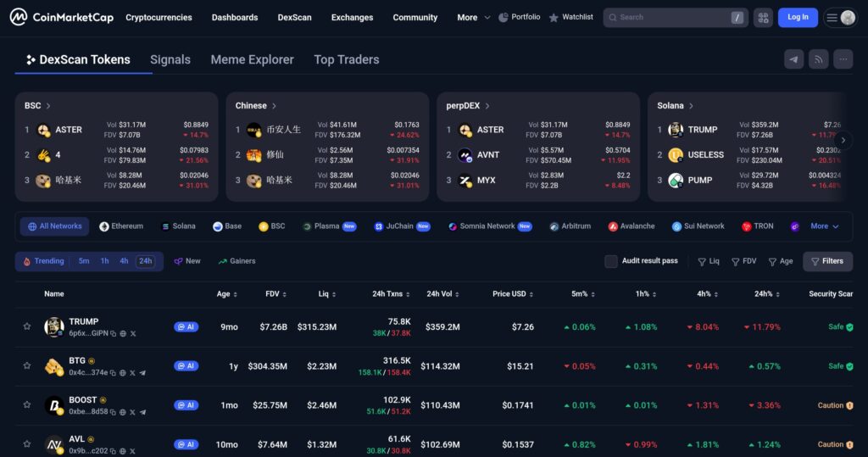Expand the More networks dropdown

click(824, 226)
